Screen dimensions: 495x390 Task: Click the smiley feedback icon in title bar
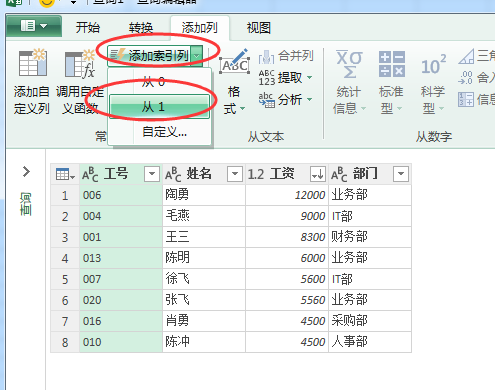[47, 3]
